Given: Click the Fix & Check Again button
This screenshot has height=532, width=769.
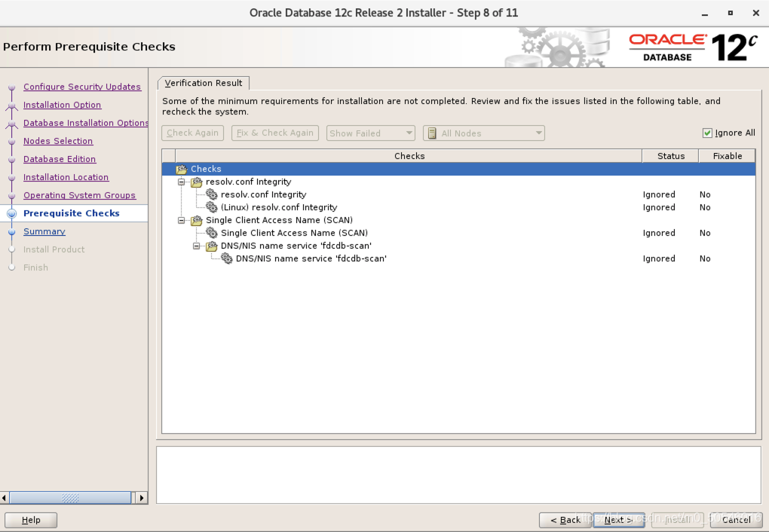Looking at the screenshot, I should click(x=275, y=133).
